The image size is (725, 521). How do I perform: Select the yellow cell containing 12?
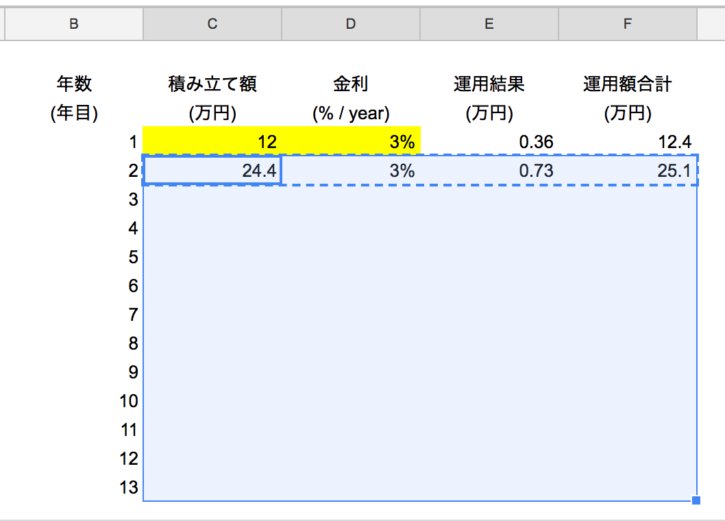[x=212, y=142]
